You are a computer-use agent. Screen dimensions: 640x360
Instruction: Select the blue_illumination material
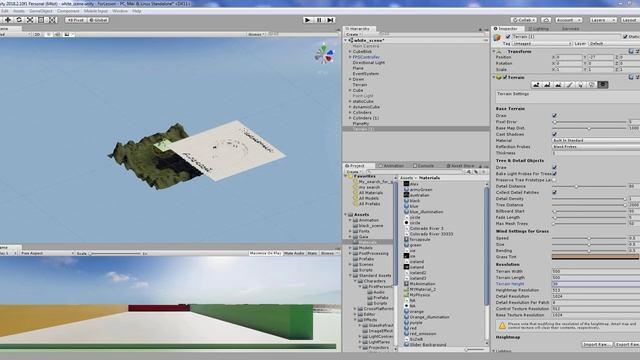click(426, 211)
